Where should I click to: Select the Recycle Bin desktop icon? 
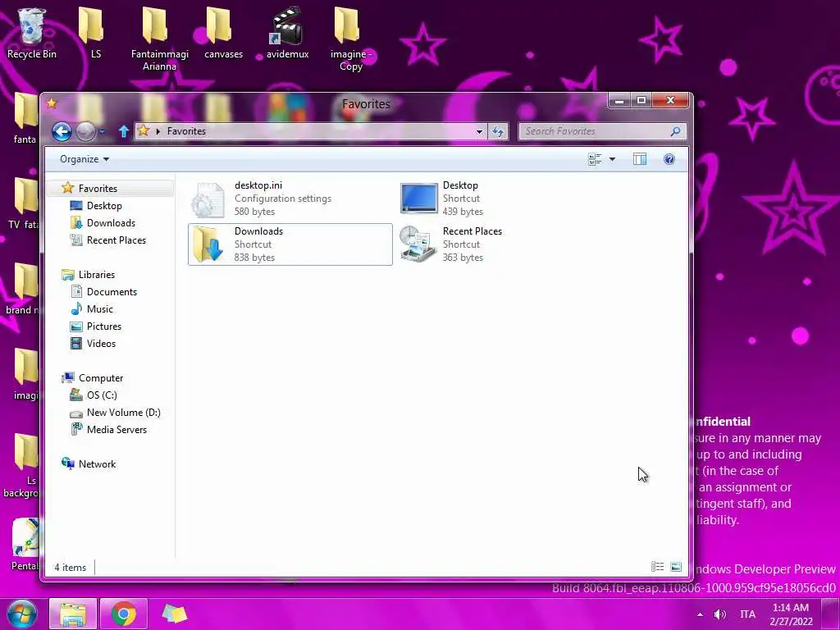tap(32, 34)
